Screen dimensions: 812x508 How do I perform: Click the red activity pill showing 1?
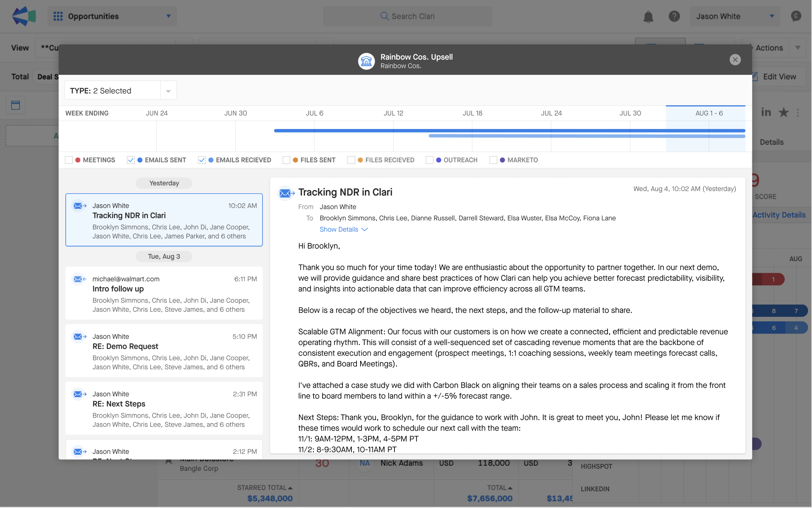(773, 279)
